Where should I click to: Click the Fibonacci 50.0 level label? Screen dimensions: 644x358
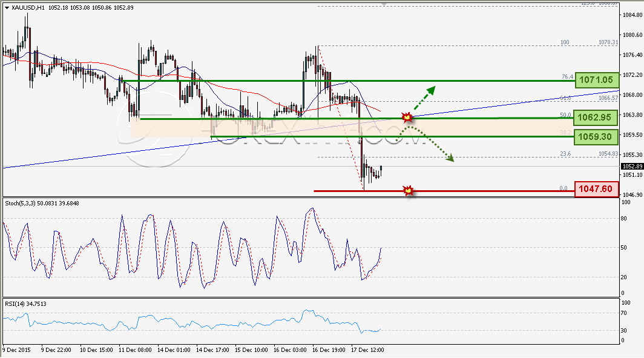click(x=565, y=115)
